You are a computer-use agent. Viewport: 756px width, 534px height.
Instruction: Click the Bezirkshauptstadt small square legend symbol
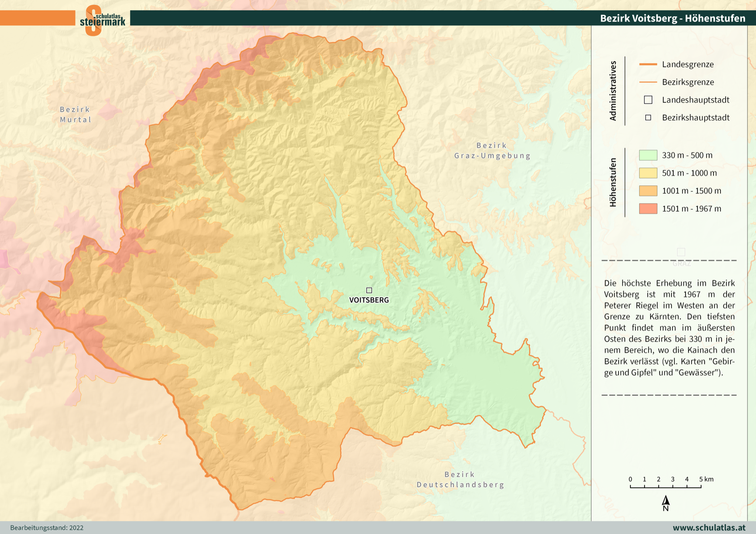[648, 118]
